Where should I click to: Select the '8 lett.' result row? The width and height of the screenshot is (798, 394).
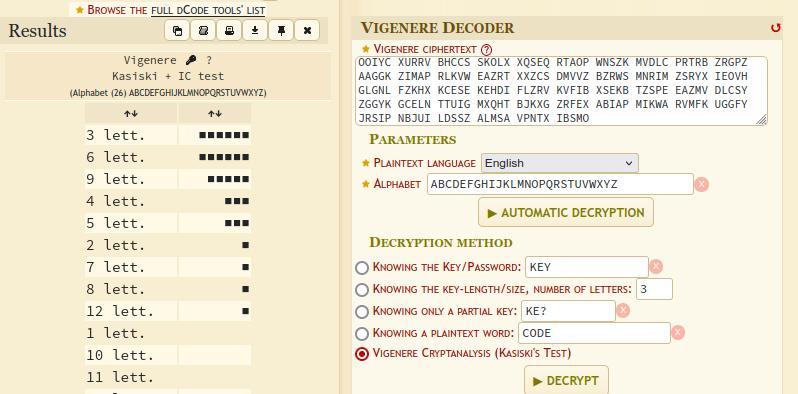point(168,289)
